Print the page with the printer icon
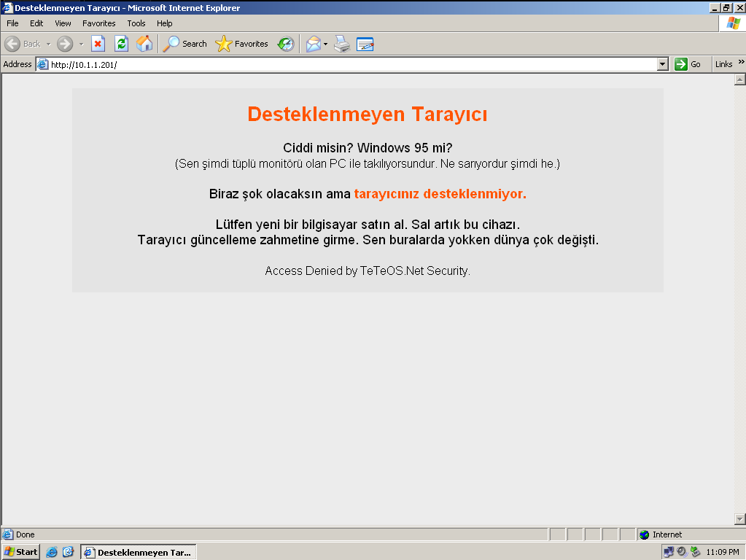The width and height of the screenshot is (746, 560). 342,44
